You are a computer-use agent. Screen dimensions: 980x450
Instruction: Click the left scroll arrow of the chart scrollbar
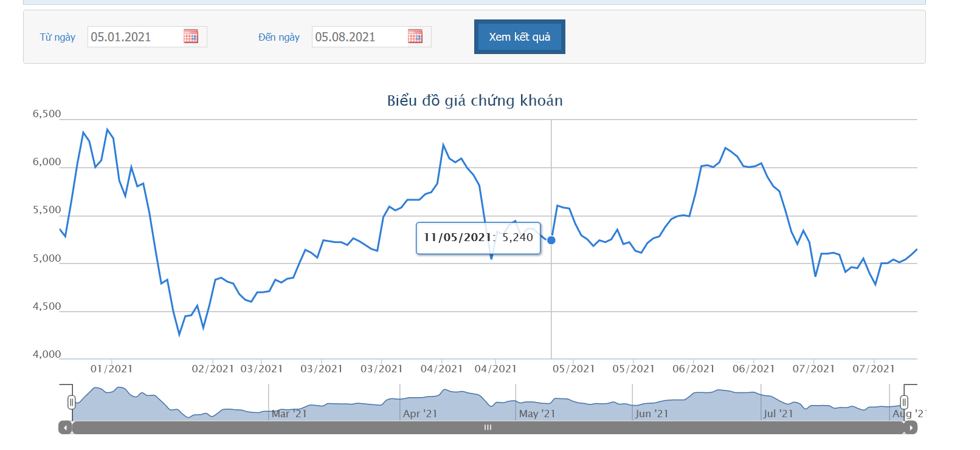(65, 428)
